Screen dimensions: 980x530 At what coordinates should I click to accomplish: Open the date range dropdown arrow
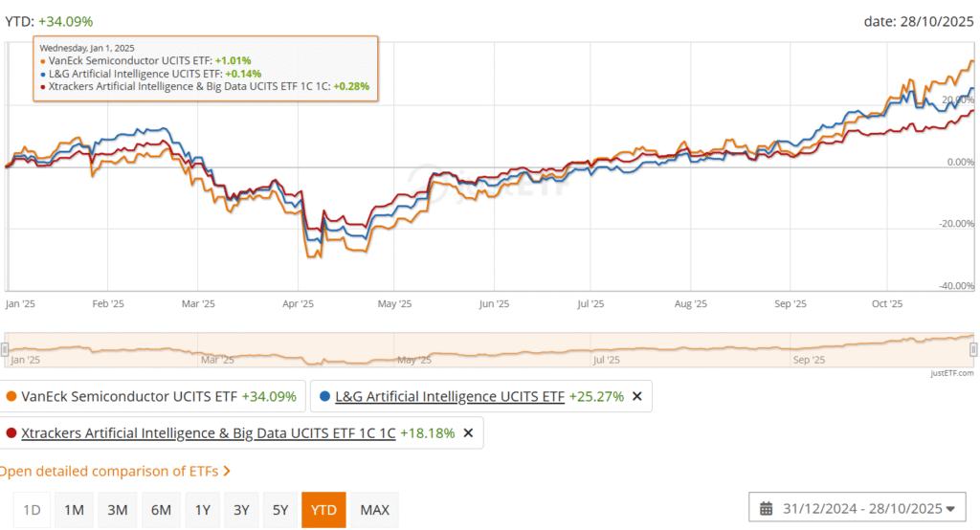click(x=949, y=508)
